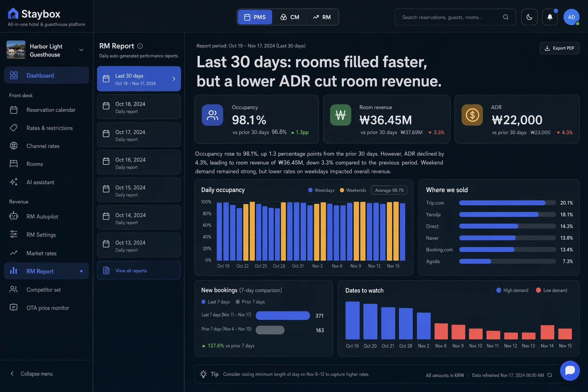Open the Oct 17, 2024 daily report
Viewport: 588px width, 392px height.
139,135
